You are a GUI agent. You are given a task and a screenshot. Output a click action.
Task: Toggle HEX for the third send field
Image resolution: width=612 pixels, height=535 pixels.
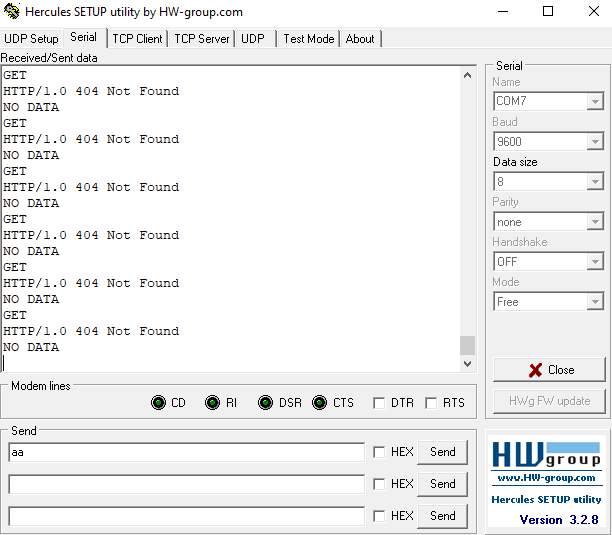point(379,516)
